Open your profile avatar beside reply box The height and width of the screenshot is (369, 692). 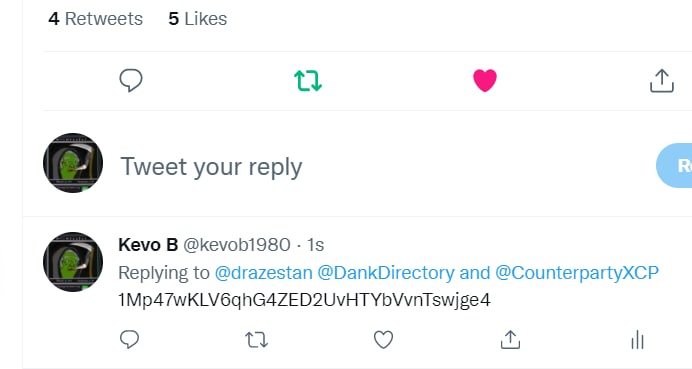pyautogui.click(x=73, y=163)
